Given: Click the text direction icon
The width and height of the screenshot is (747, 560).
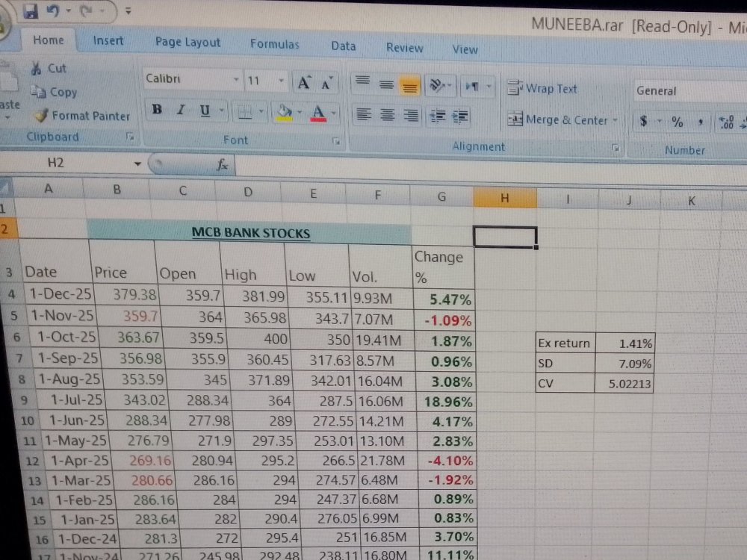Looking at the screenshot, I should point(473,87).
